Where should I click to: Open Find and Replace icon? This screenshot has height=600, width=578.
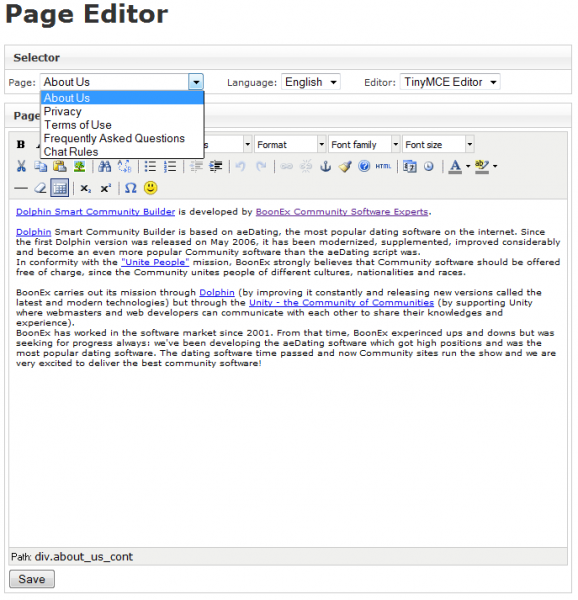pos(124,166)
